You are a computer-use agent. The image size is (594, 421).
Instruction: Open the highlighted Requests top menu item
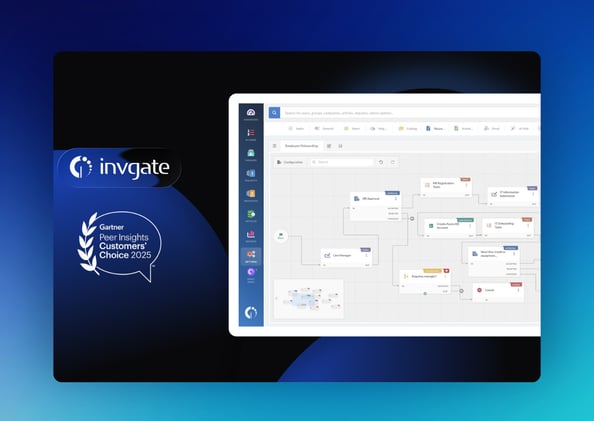tap(435, 128)
